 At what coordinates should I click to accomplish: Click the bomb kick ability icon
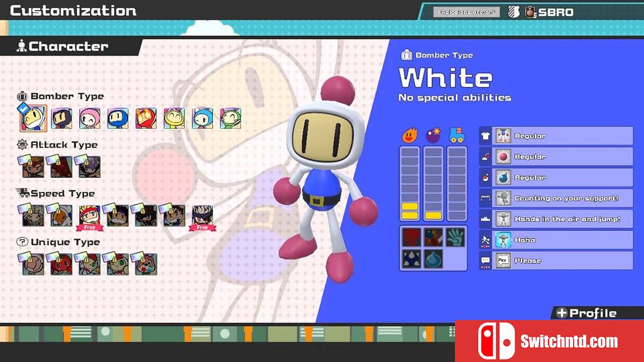pyautogui.click(x=434, y=237)
